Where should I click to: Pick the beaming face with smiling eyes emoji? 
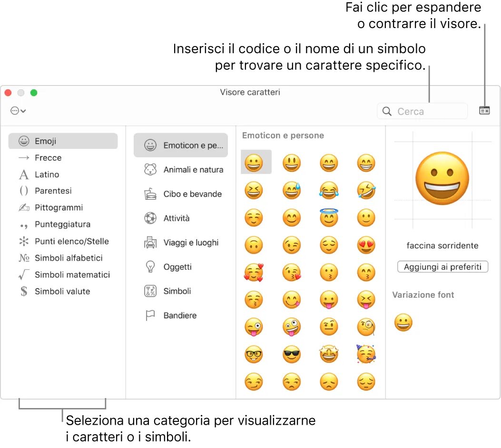366,163
